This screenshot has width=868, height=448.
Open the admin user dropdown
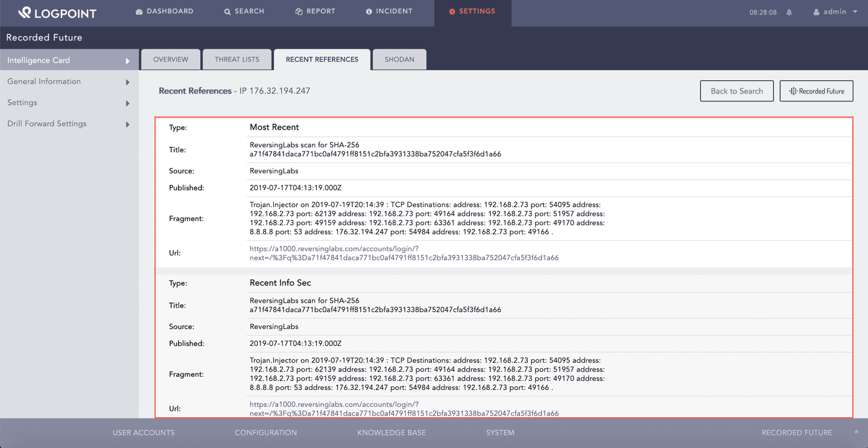click(835, 12)
